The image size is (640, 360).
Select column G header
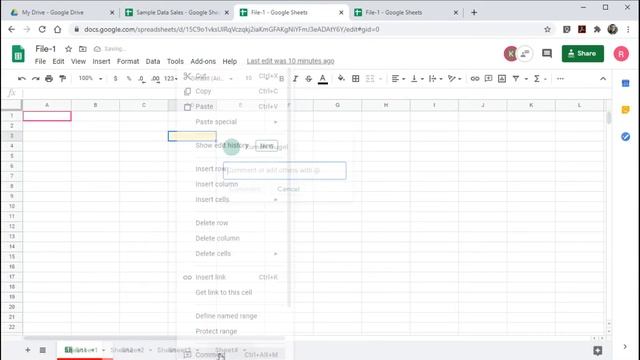[337, 105]
